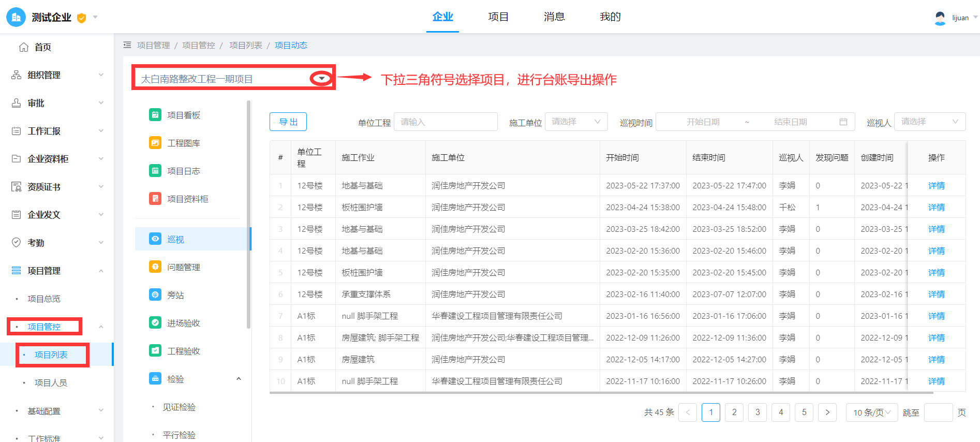Collapse the 项目管控 submenu chevron
The image size is (980, 442).
(101, 327)
